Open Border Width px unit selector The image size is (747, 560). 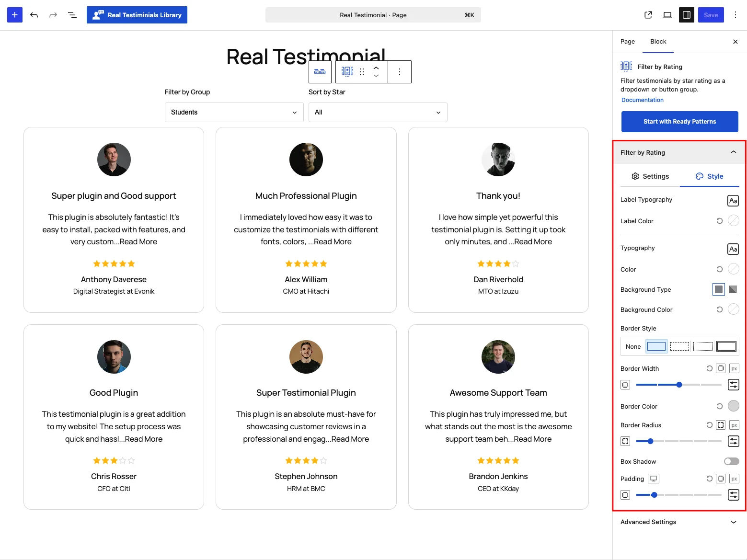pos(734,368)
